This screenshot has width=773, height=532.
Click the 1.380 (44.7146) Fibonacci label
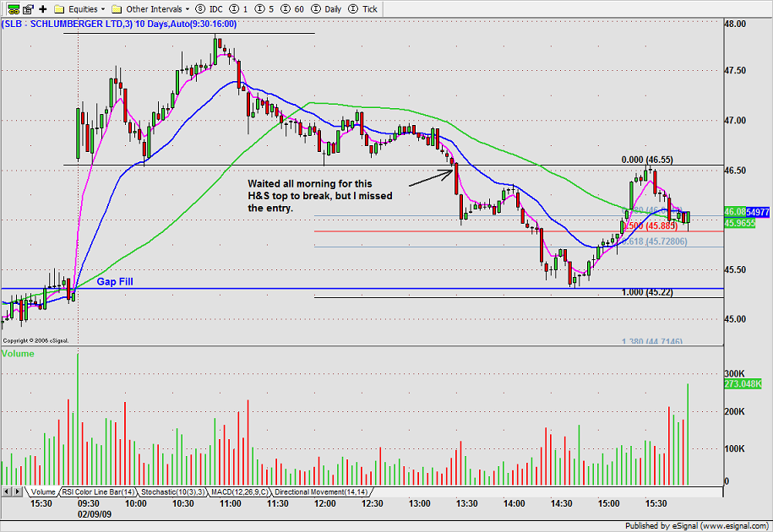point(651,341)
